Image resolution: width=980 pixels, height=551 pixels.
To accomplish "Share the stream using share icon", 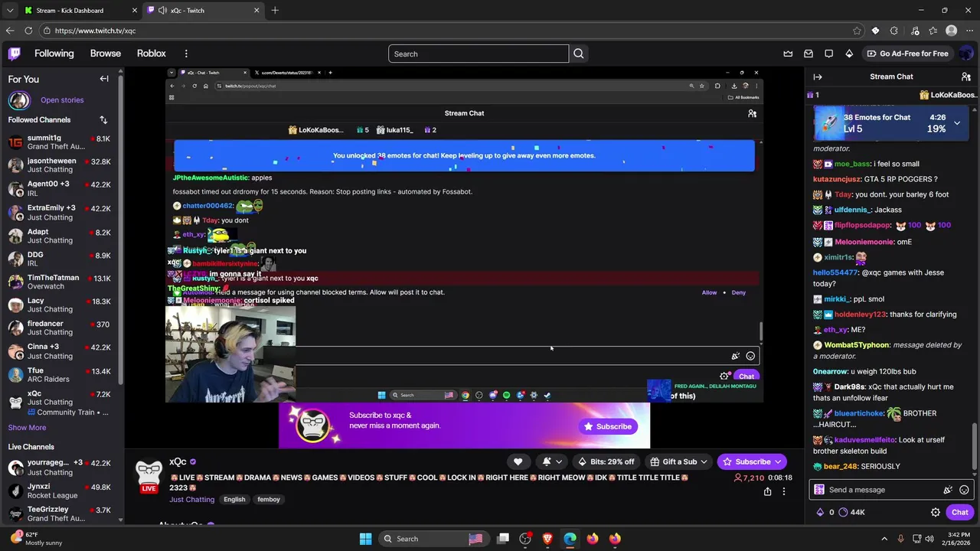I will (x=767, y=491).
